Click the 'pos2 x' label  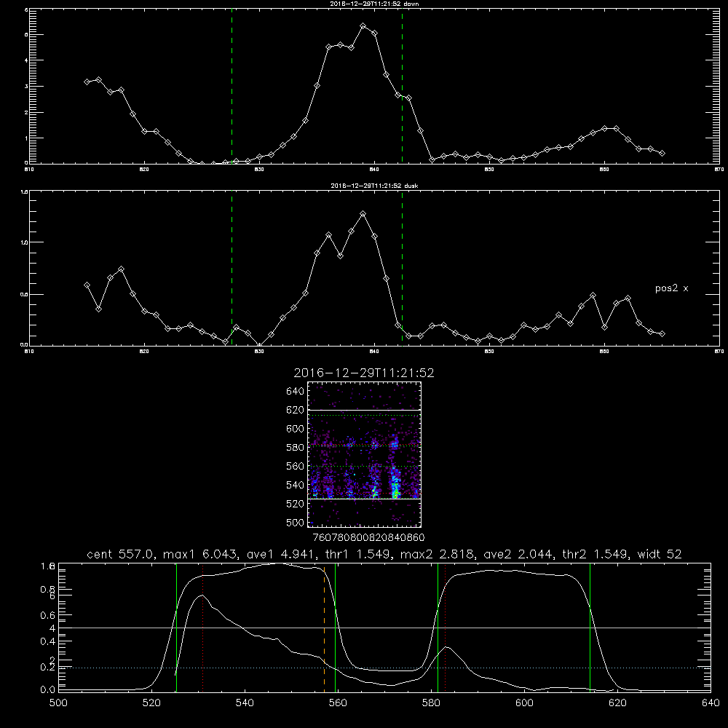(x=671, y=288)
